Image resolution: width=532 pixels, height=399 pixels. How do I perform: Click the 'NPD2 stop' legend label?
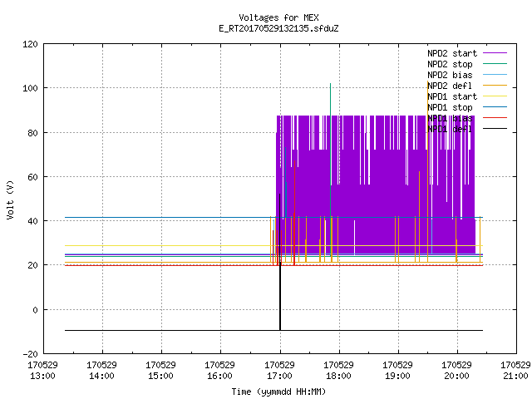coord(450,64)
